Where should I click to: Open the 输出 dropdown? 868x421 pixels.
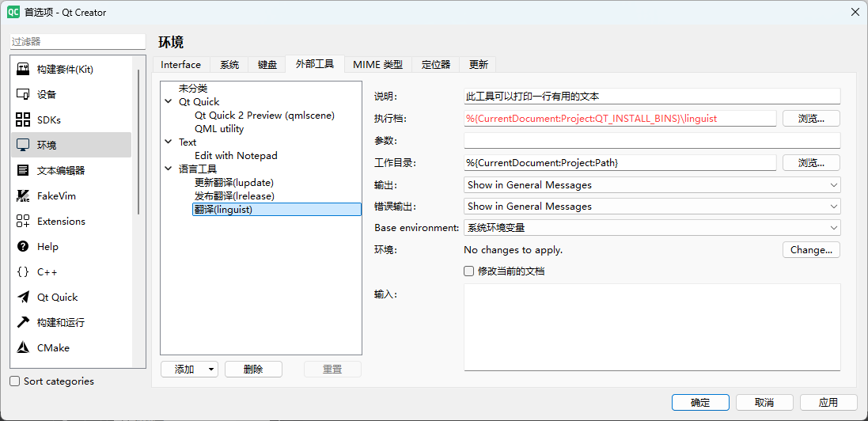point(652,185)
